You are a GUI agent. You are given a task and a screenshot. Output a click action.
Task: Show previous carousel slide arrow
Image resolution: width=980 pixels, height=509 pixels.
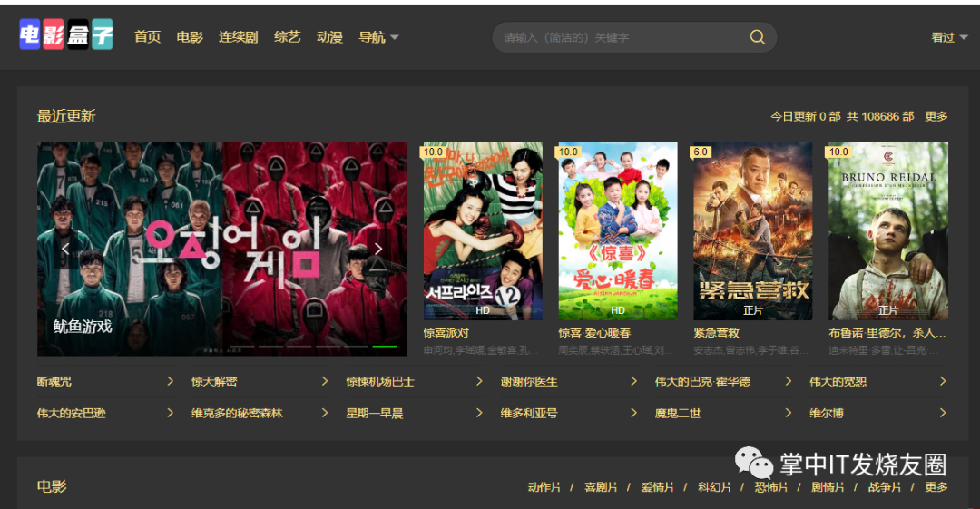[x=65, y=249]
